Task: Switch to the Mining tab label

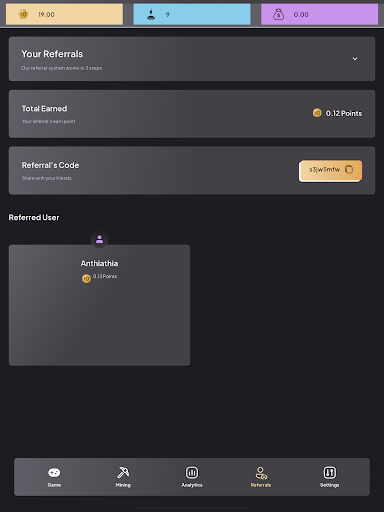Action: click(123, 485)
